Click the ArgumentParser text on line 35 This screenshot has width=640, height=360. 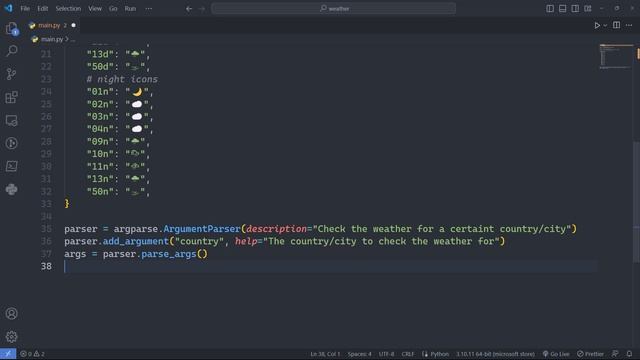202,229
